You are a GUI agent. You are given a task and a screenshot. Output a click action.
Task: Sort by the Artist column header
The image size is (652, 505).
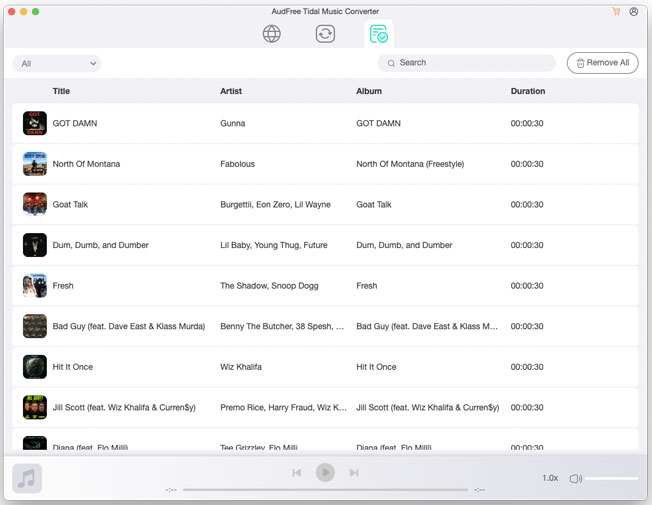point(231,91)
